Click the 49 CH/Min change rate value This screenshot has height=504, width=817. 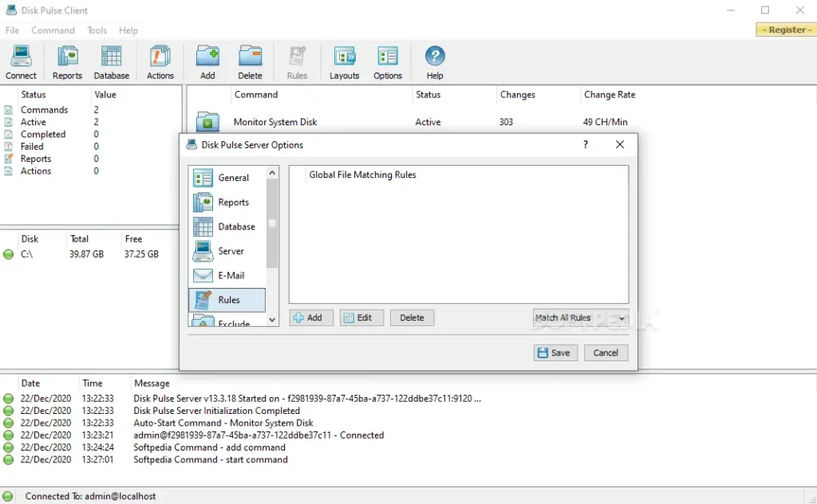click(605, 122)
